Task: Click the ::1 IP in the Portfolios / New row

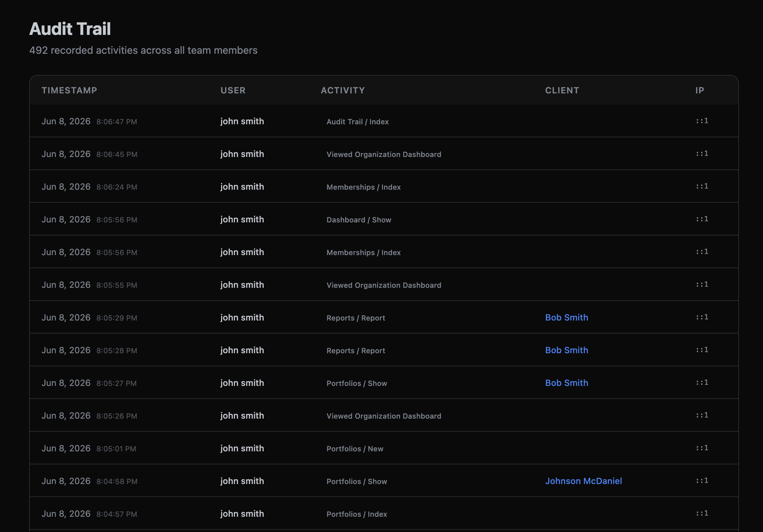Action: 702,448
